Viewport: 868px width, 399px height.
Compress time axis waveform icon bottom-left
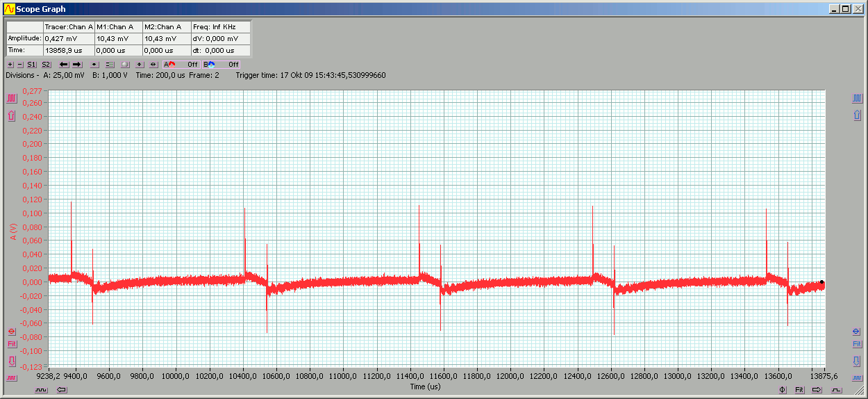click(41, 390)
